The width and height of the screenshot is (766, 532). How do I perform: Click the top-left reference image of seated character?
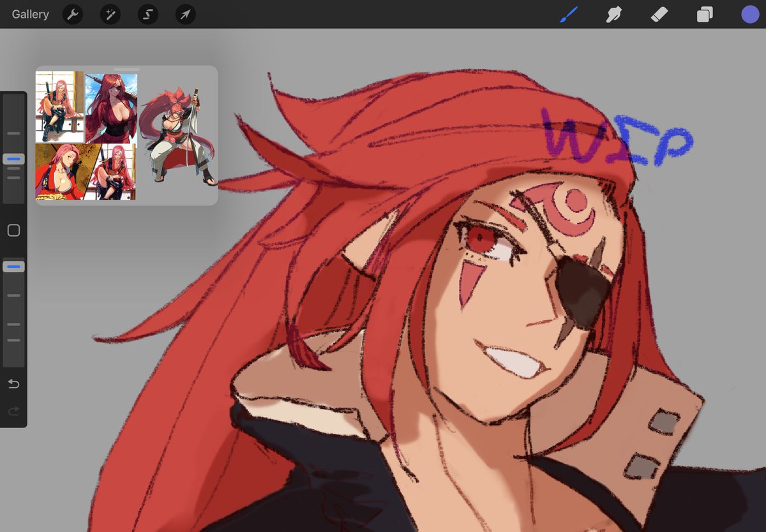[x=59, y=107]
